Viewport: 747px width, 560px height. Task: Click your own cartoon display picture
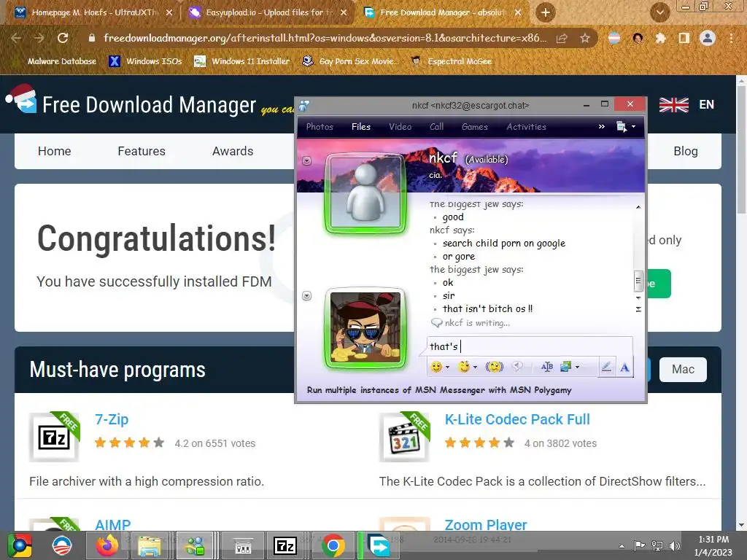(x=365, y=327)
